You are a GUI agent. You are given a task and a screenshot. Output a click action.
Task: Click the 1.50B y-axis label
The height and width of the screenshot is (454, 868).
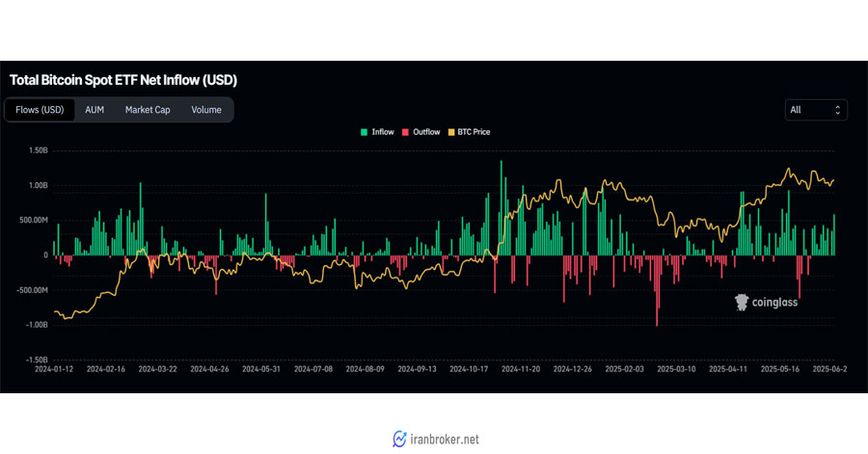click(x=39, y=150)
